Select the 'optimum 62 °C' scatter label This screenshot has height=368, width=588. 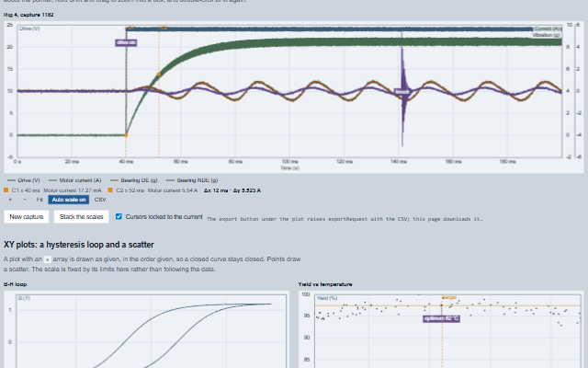click(x=441, y=319)
